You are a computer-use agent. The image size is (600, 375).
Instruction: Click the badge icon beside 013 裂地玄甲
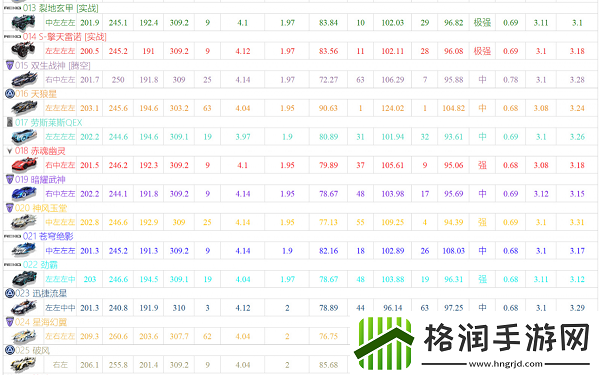(12, 8)
